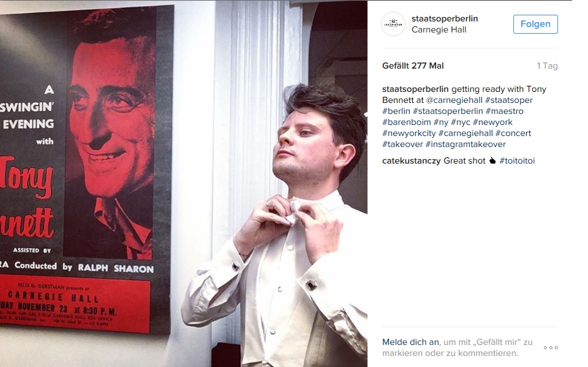Open the three-dot more options menu
The image size is (588, 367).
551,348
